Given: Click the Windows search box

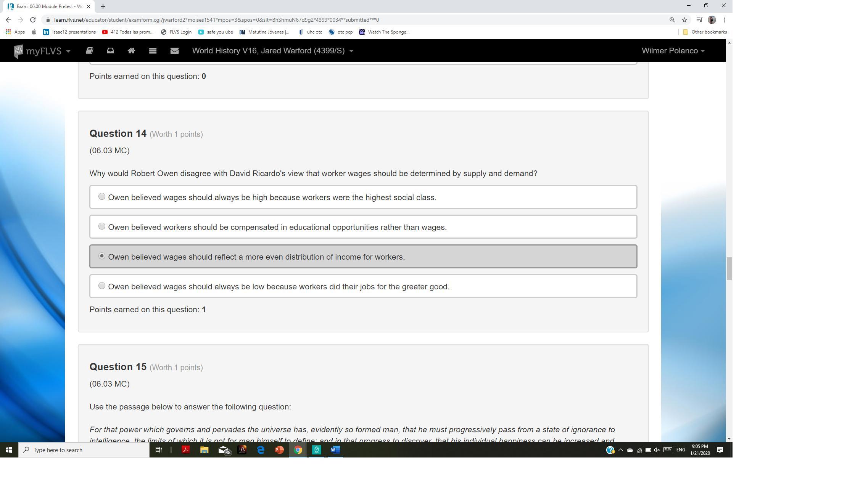Looking at the screenshot, I should click(84, 450).
